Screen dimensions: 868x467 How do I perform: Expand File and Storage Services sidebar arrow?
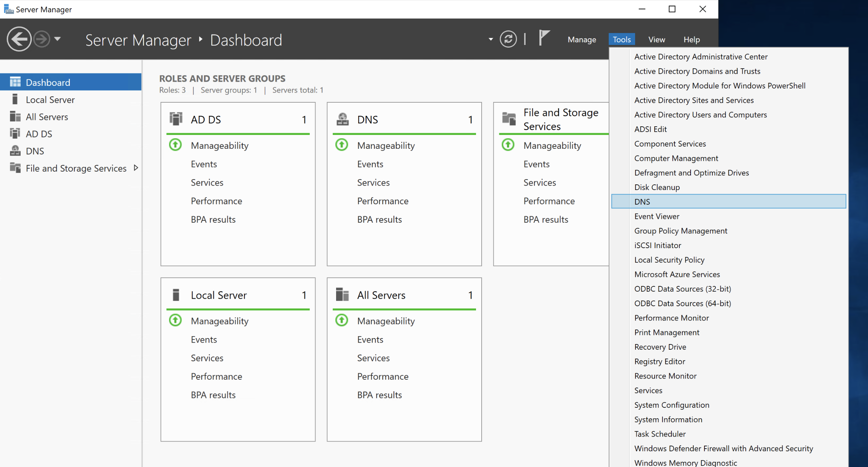(136, 168)
